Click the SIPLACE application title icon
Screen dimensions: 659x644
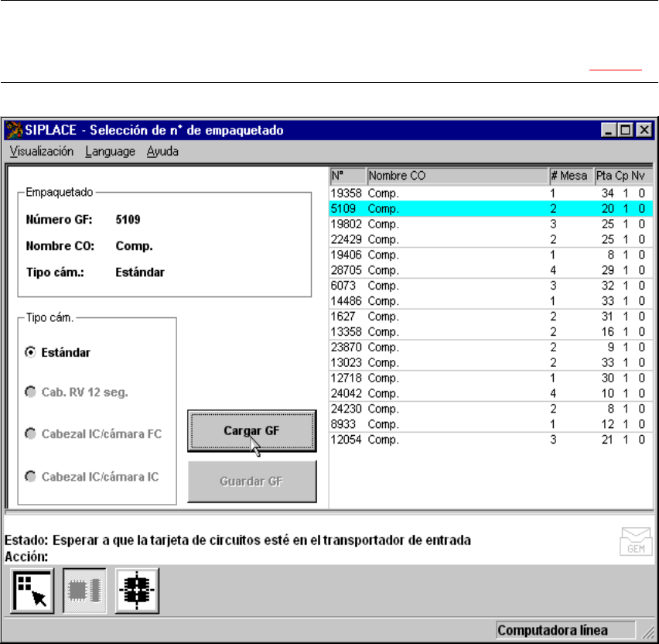pos(14,130)
